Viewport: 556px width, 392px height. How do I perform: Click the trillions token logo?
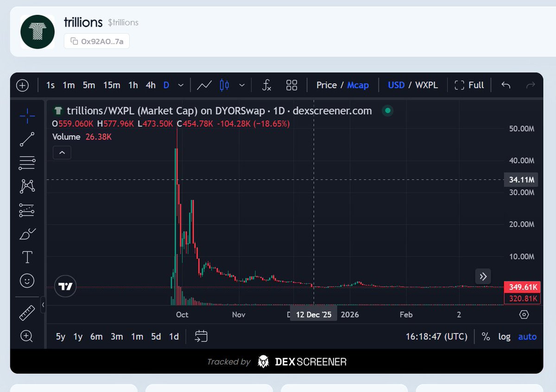pos(38,31)
